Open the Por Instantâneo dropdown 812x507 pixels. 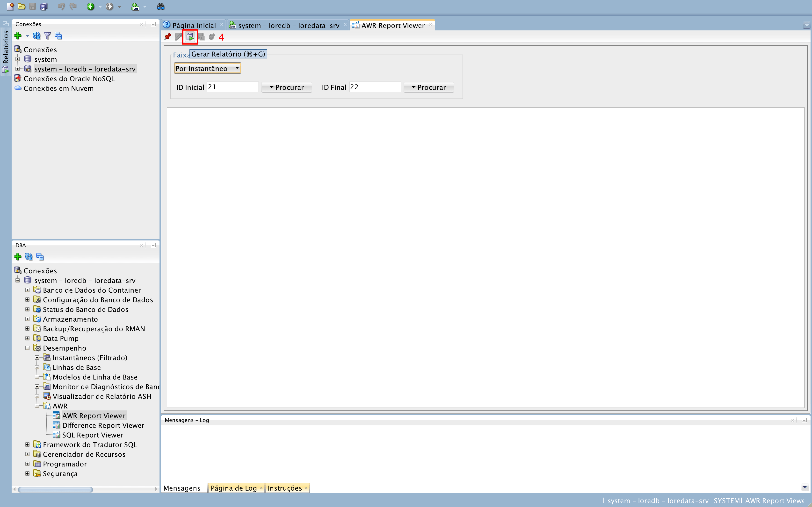207,68
